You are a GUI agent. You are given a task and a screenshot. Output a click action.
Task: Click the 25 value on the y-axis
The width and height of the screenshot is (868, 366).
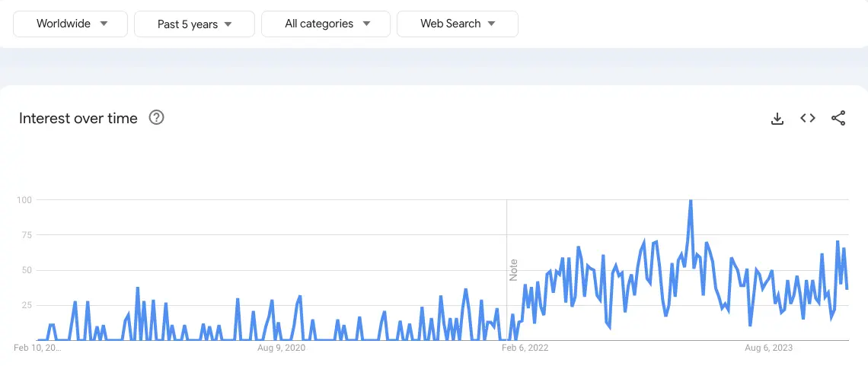pyautogui.click(x=26, y=305)
